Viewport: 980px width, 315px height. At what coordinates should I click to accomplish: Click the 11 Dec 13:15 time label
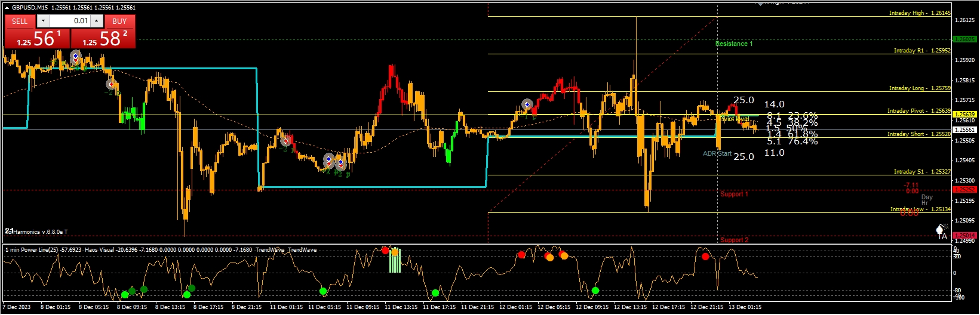401,307
